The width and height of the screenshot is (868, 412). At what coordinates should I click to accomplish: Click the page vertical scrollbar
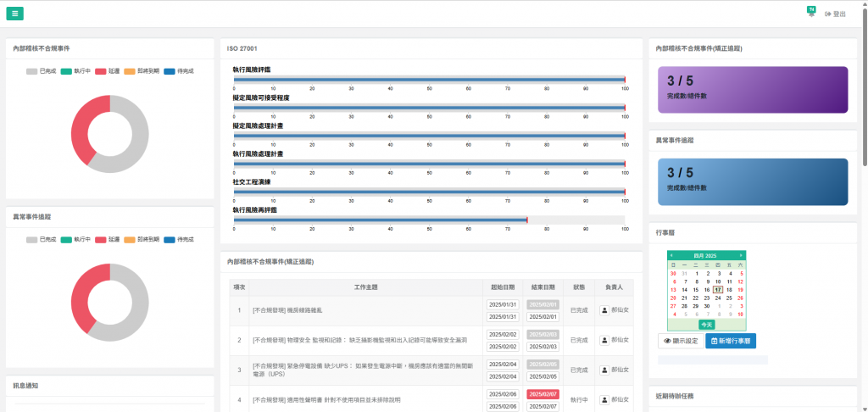pos(865,86)
